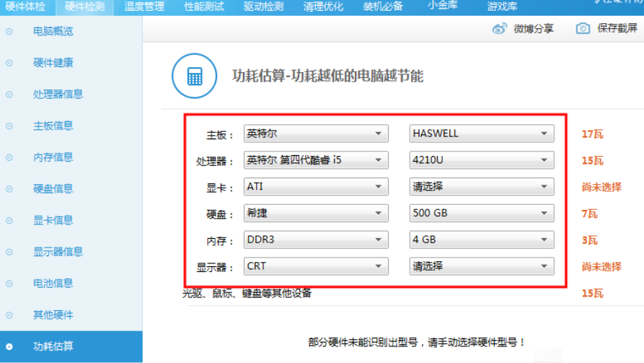Open 显卡 model dropdown showing 请选择

[482, 187]
